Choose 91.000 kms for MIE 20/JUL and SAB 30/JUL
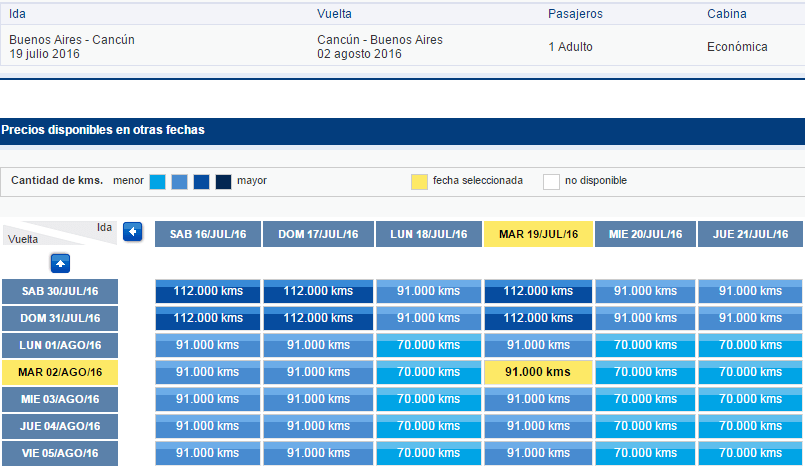 645,291
